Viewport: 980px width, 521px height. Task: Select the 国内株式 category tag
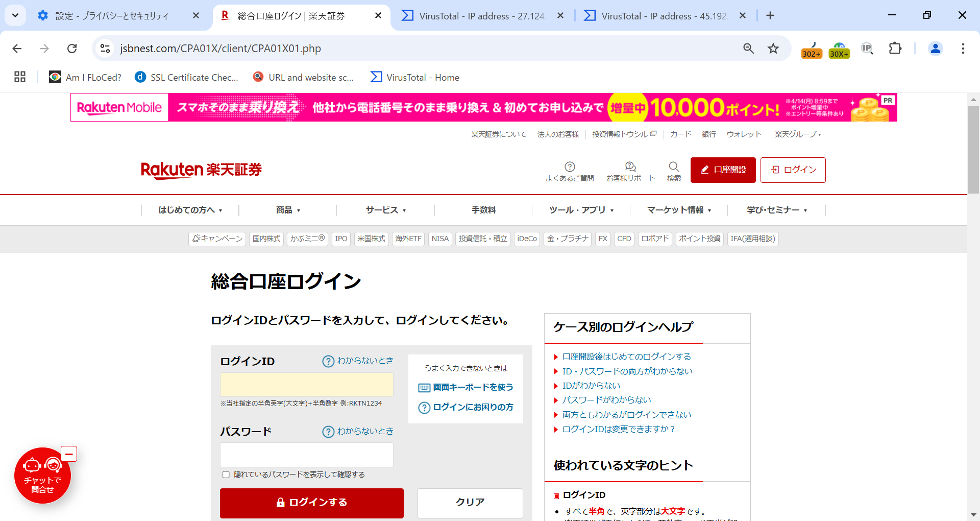[x=266, y=239]
